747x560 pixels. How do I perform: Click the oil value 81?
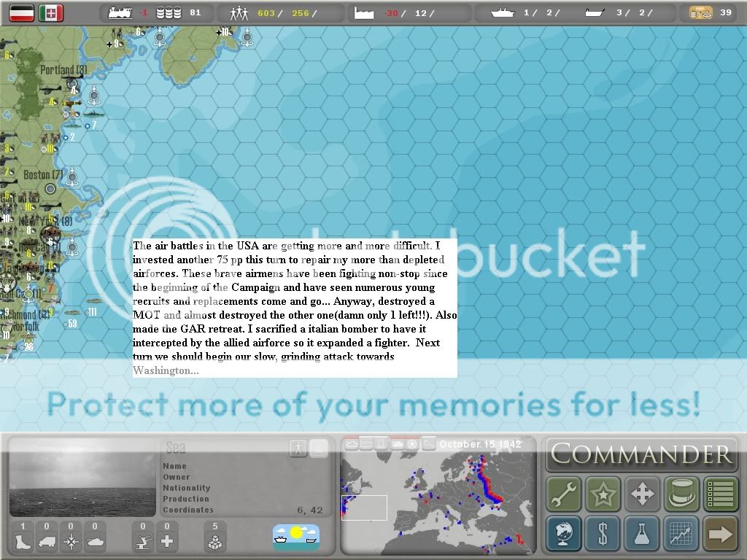coord(196,13)
